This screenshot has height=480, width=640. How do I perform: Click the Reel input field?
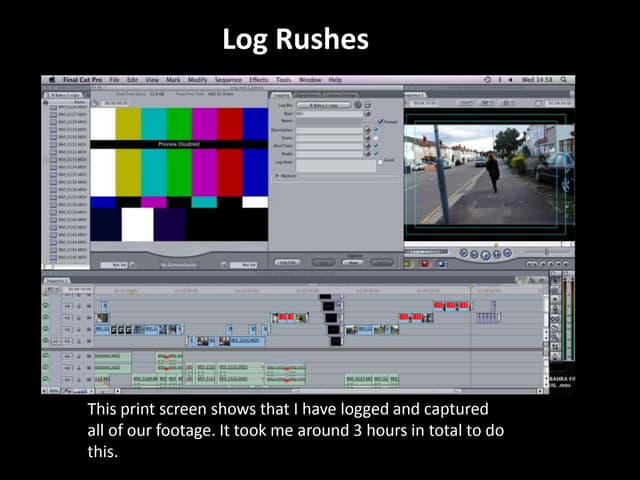[329, 113]
